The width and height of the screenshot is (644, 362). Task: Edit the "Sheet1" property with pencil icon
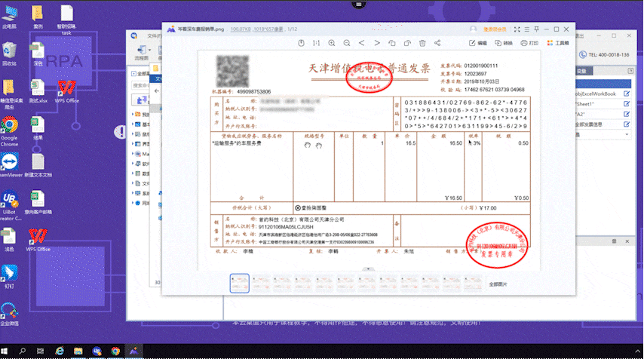pyautogui.click(x=627, y=104)
